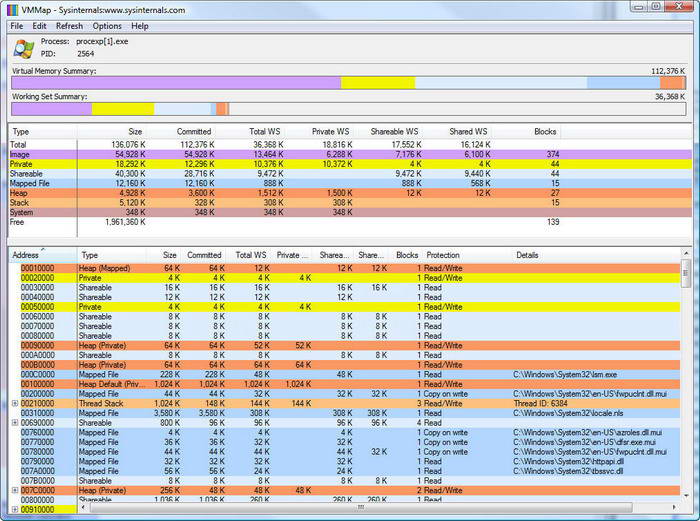Click the VMMap title bar icon
Viewport: 700px width, 521px height.
[14, 8]
